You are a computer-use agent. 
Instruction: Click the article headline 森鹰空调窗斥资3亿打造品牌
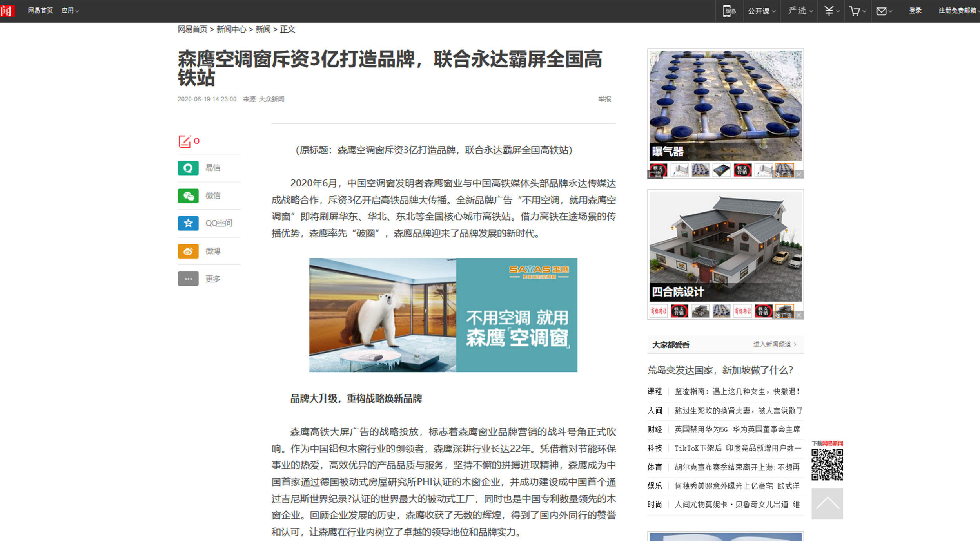tap(390, 68)
